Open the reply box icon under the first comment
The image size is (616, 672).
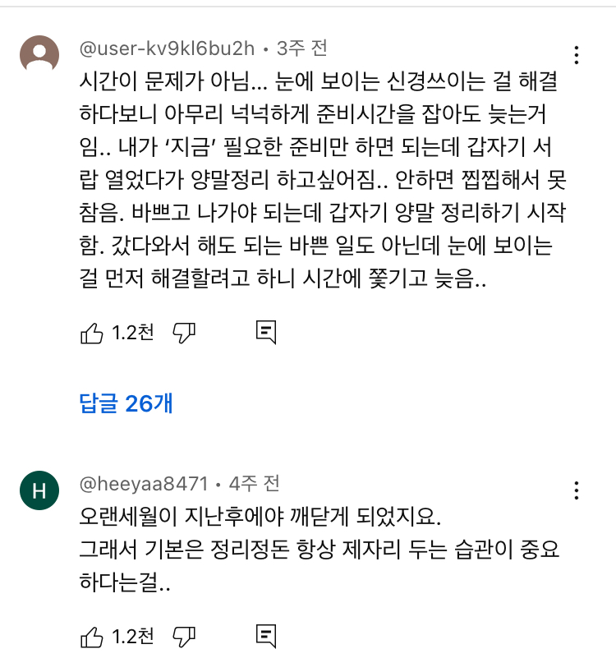coord(265,332)
